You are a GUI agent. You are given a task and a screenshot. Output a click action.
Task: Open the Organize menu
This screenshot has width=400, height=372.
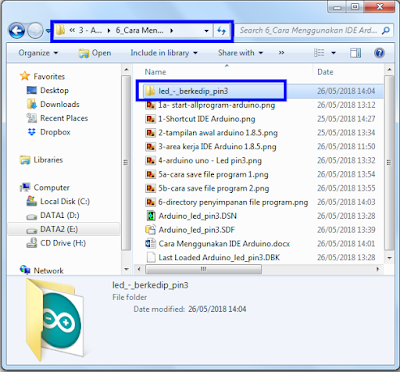click(x=38, y=53)
